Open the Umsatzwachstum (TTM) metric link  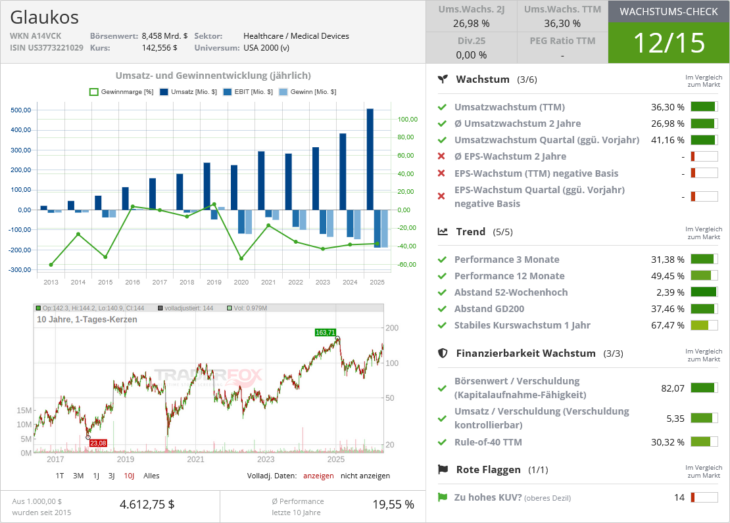[509, 107]
